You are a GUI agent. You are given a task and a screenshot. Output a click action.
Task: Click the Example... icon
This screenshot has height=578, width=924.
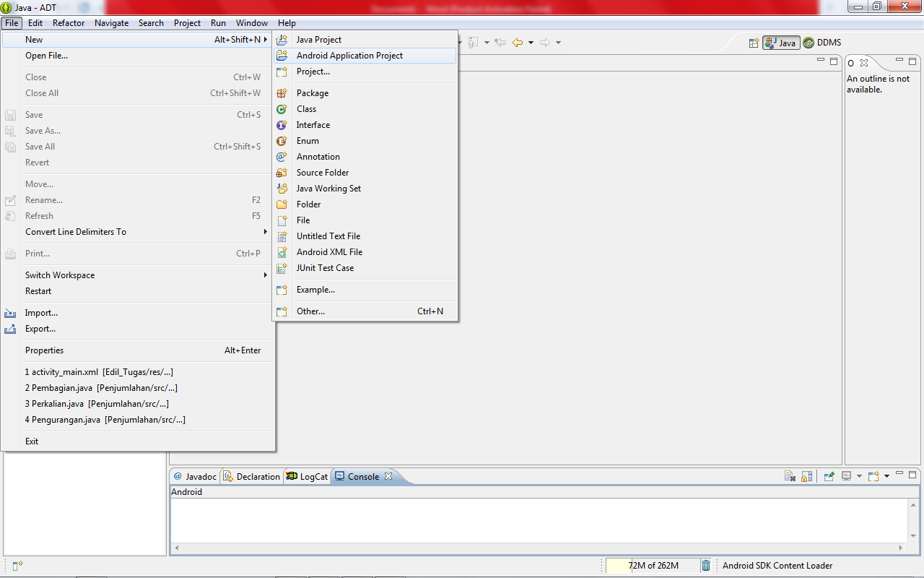tap(282, 290)
